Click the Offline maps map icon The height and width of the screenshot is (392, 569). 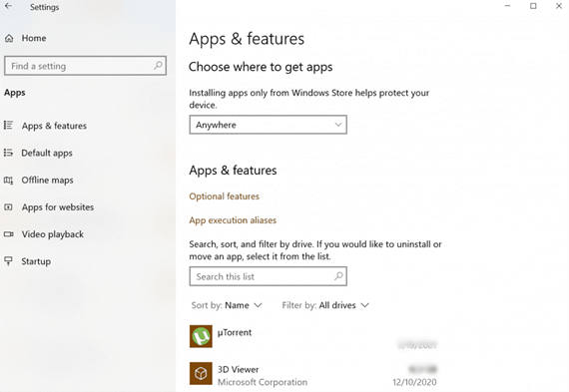pos(8,181)
